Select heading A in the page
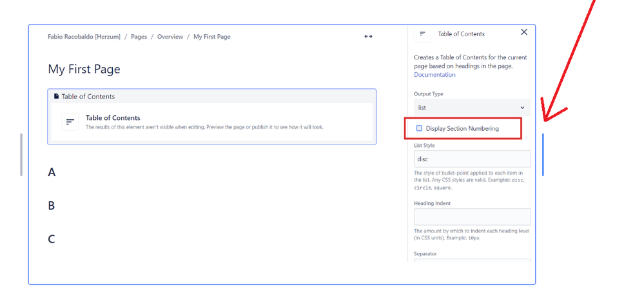The width and height of the screenshot is (644, 294). point(52,172)
